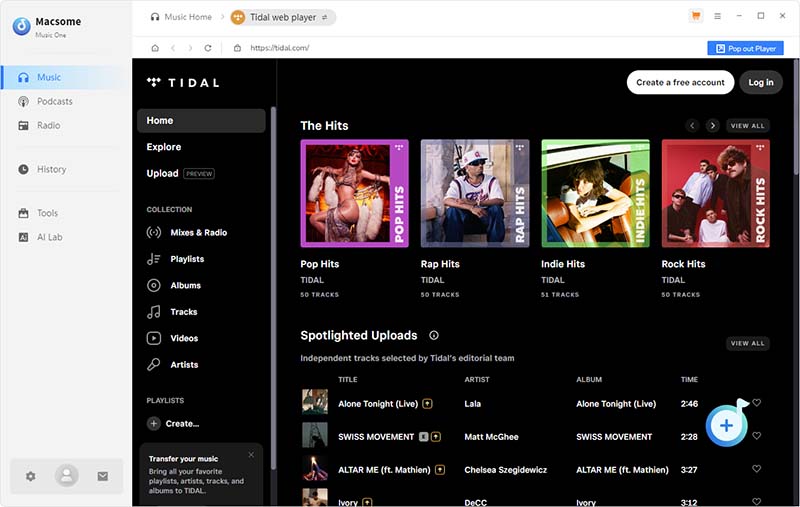This screenshot has height=507, width=800.
Task: Open the Pop Hits playlist cover
Action: tap(355, 193)
